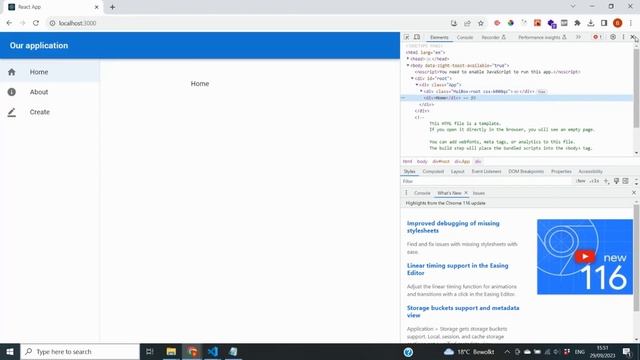The image size is (640, 360).
Task: Expand the head element in the DOM tree
Action: [408, 59]
